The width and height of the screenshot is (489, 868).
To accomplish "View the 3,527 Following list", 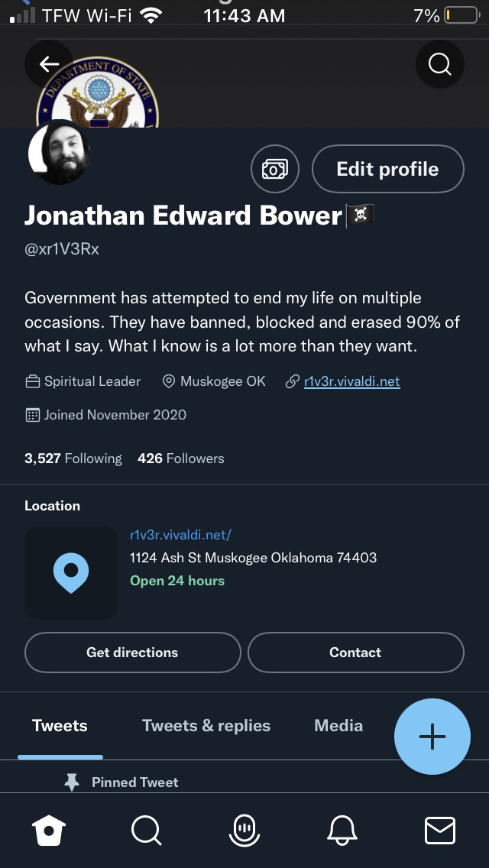I will point(73,458).
